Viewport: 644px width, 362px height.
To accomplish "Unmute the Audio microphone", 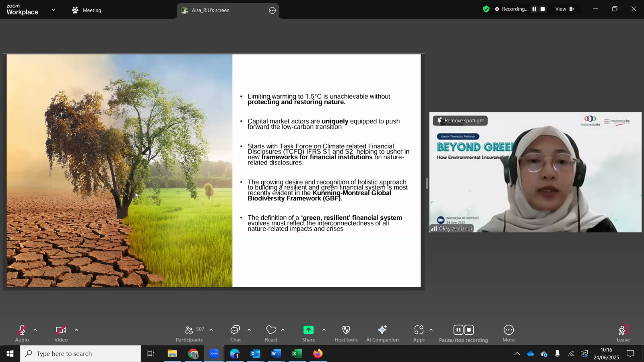I will [x=22, y=330].
